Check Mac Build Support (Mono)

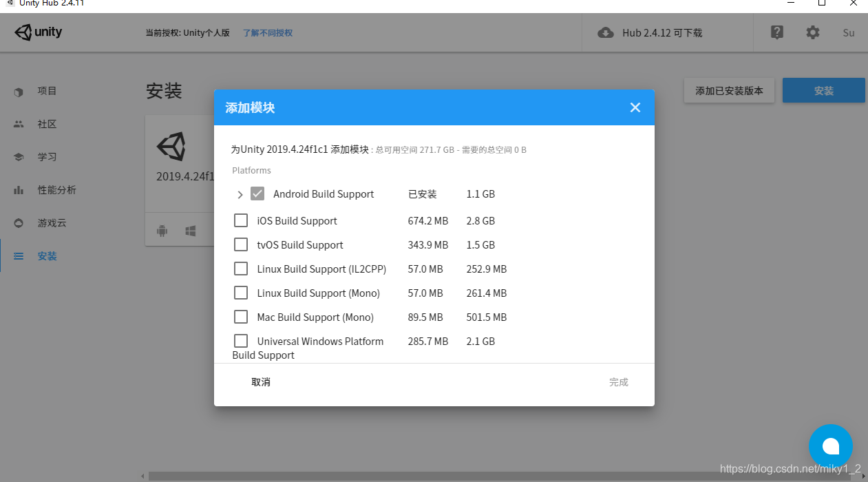(x=241, y=317)
